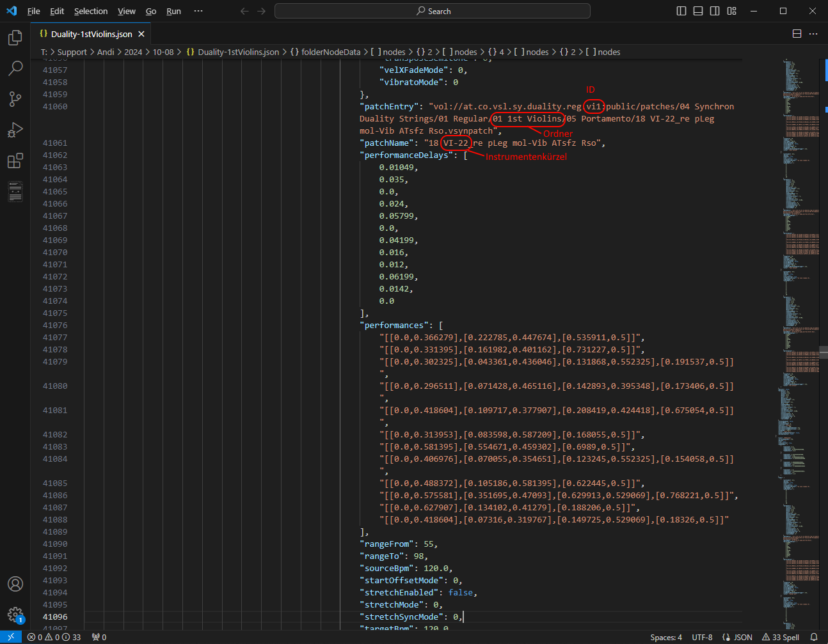Select the Duality-1stViolins.json editor tab

point(92,34)
